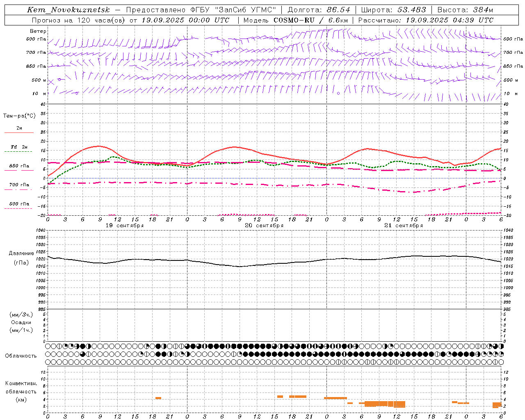Click the Долгота: 86.54 header field
Screen dimensions: 525x420
(319, 10)
